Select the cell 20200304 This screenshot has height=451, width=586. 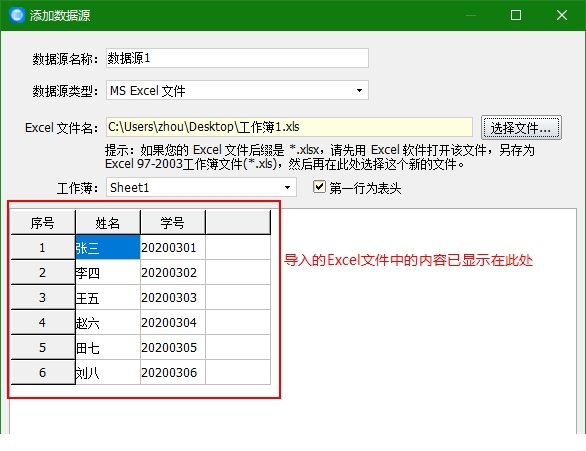pos(173,322)
